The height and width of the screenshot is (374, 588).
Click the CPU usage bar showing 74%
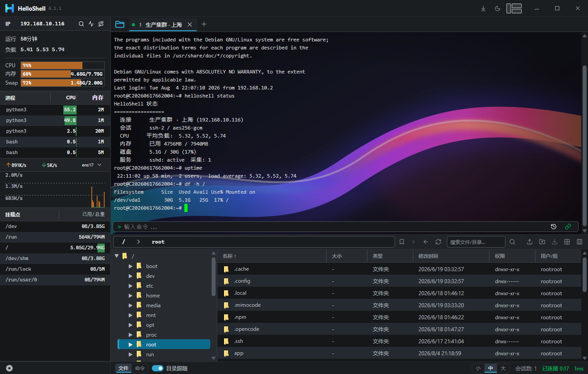coord(62,65)
